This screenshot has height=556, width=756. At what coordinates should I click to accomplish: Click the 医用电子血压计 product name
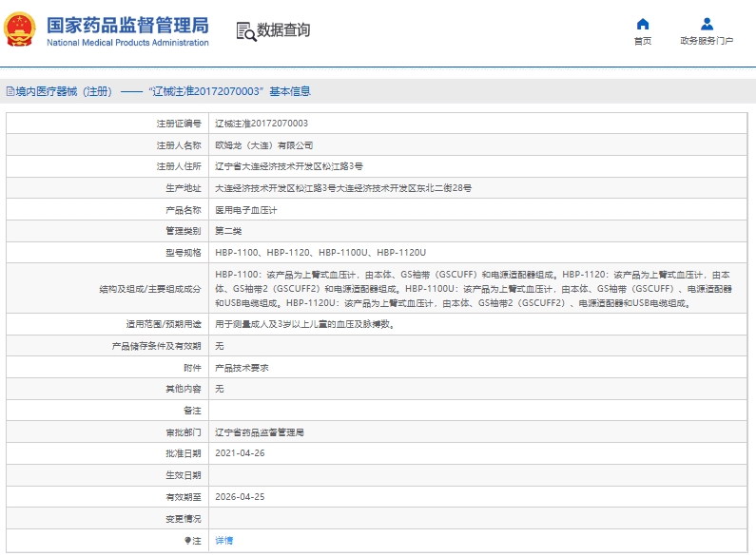[x=246, y=210]
